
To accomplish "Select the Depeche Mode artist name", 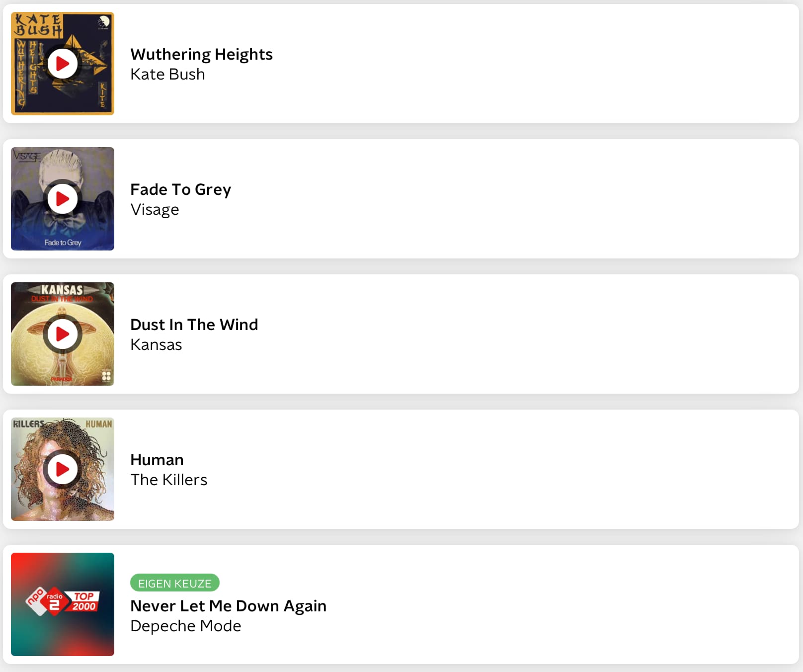I will click(x=185, y=626).
